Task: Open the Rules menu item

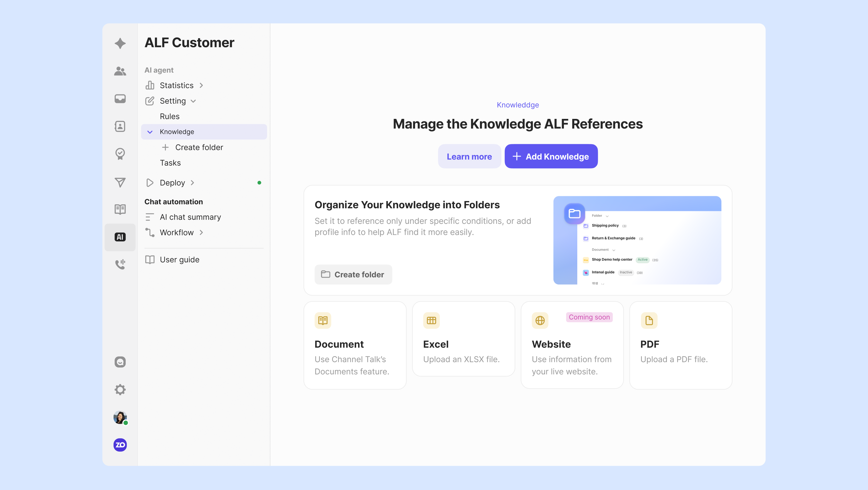Action: pyautogui.click(x=169, y=116)
